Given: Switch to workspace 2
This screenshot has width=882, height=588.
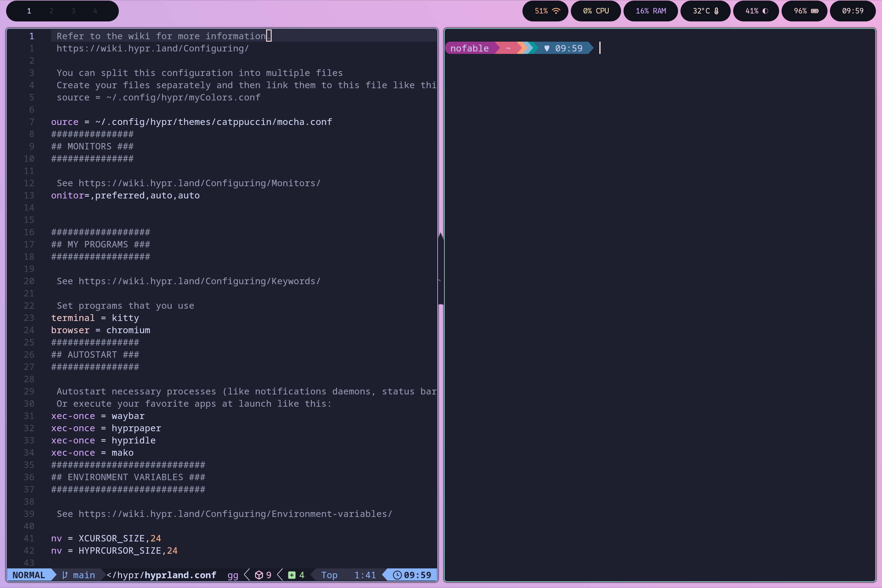Looking at the screenshot, I should point(51,11).
